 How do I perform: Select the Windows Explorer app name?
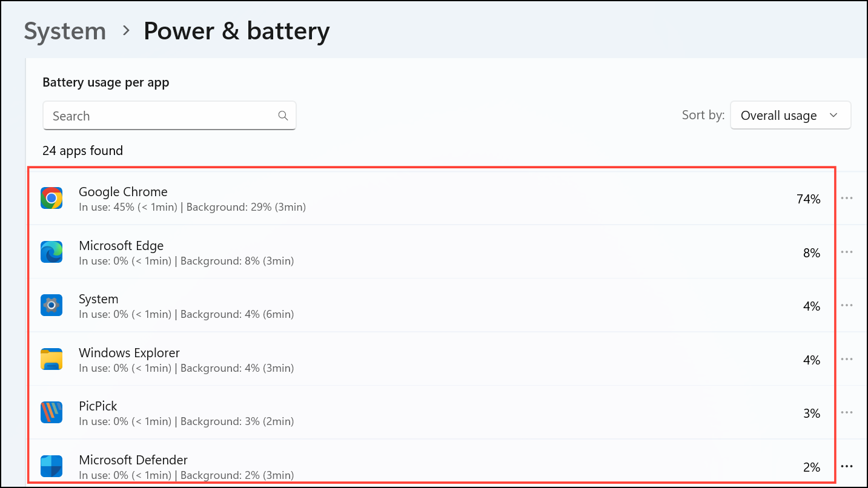coord(130,352)
